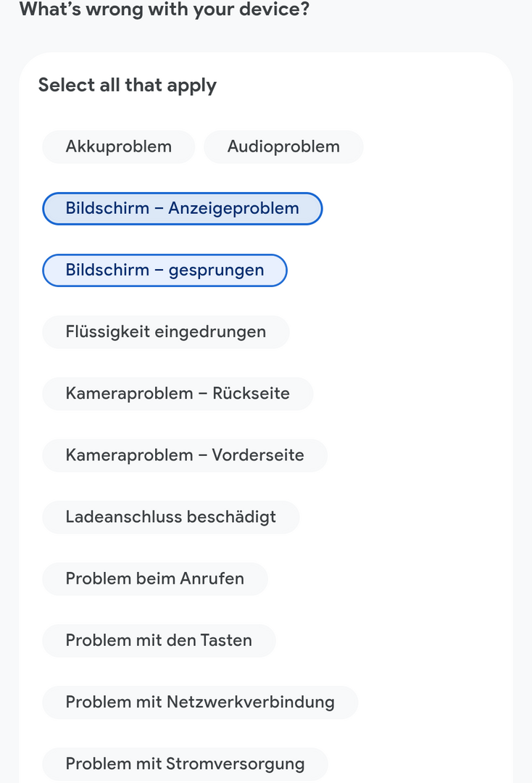The image size is (532, 783).
Task: Toggle the rear camera problem chip
Action: click(x=178, y=394)
